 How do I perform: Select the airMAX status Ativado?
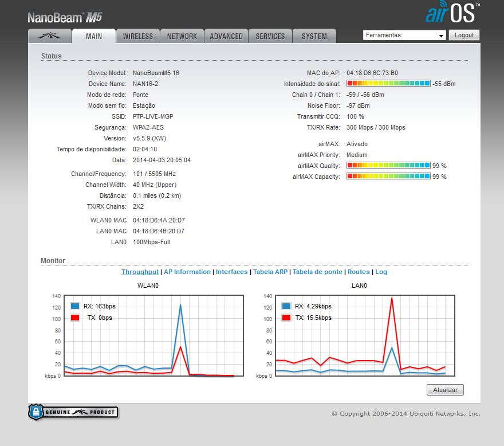[x=357, y=144]
